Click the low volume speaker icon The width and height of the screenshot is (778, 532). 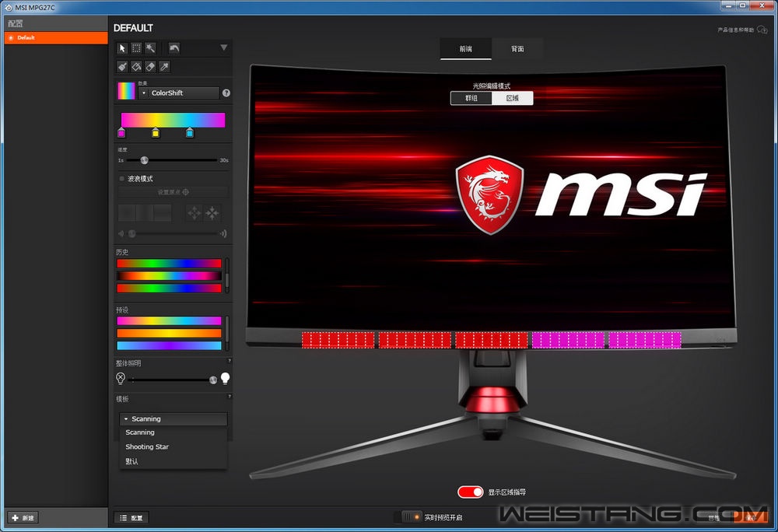tap(121, 233)
